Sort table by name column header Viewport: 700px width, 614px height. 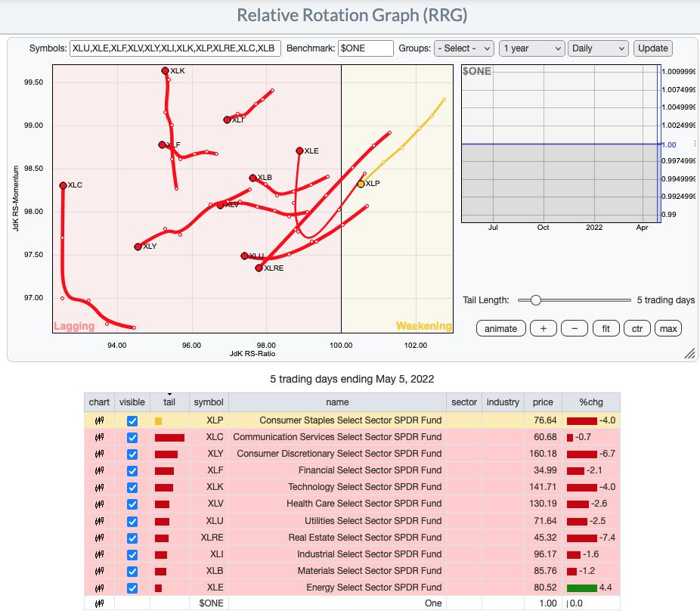[x=337, y=402]
